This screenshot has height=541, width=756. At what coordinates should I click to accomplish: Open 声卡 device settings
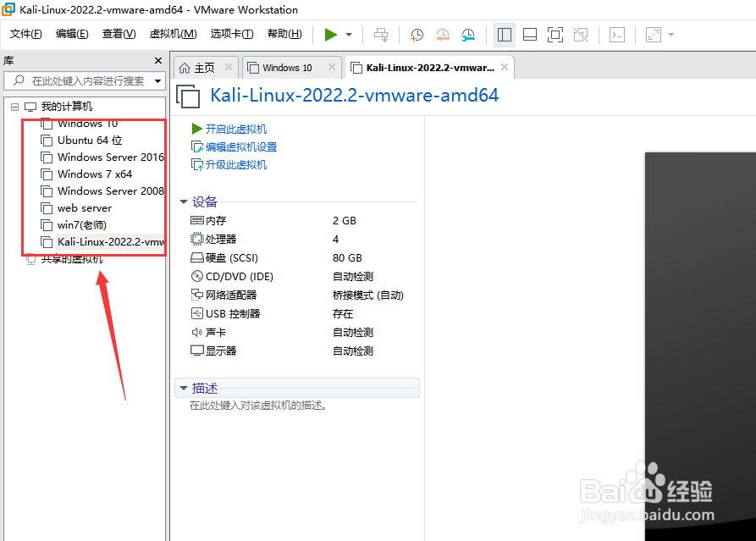208,332
